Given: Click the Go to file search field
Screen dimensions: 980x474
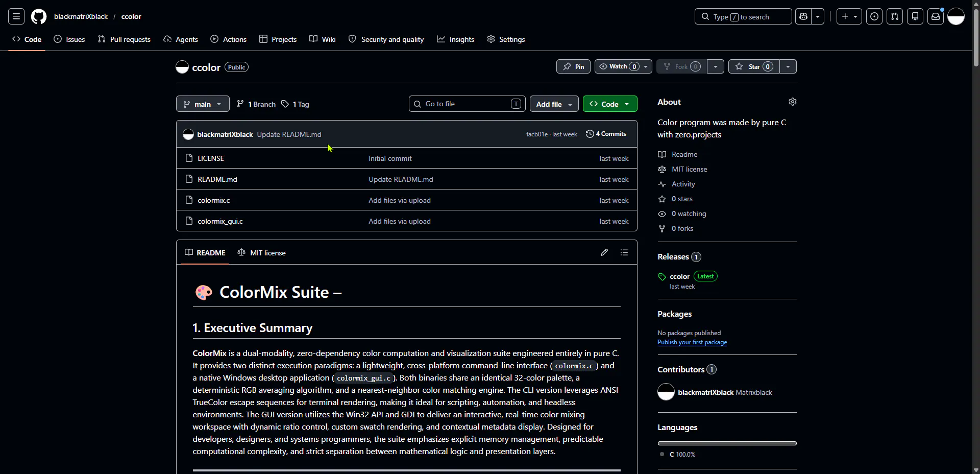Looking at the screenshot, I should pos(468,104).
